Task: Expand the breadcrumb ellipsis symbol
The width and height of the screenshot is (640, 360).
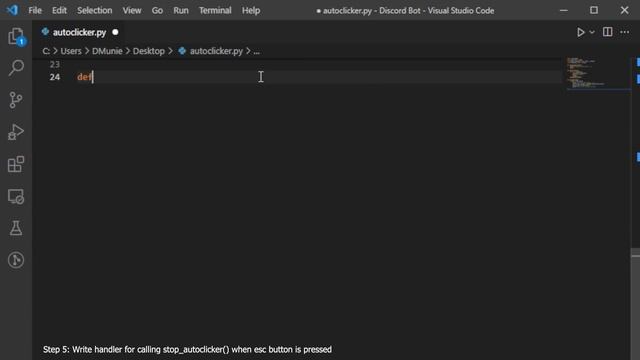Action: coord(256,51)
